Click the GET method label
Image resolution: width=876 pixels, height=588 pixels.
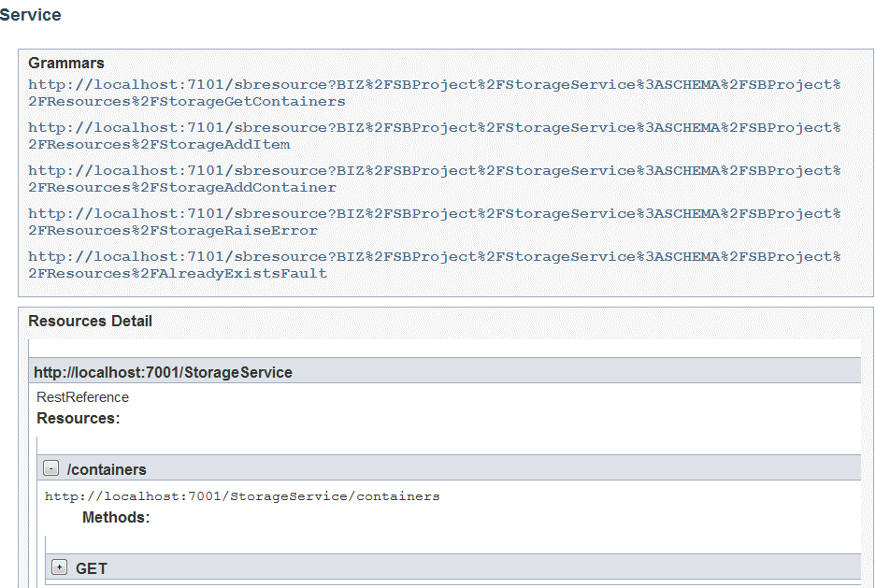click(x=91, y=568)
